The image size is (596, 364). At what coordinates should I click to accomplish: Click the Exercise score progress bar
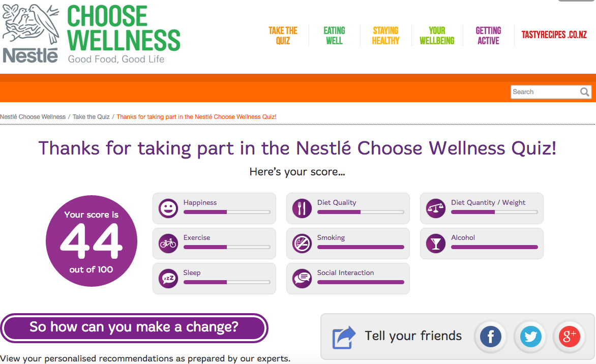[227, 247]
